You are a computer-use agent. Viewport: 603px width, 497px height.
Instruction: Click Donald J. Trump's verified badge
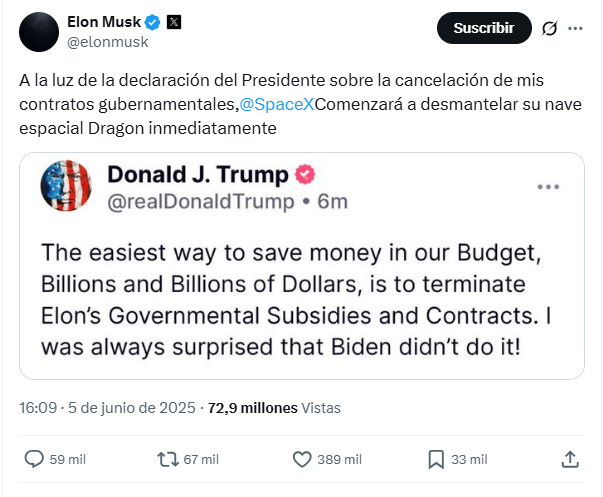pos(305,174)
